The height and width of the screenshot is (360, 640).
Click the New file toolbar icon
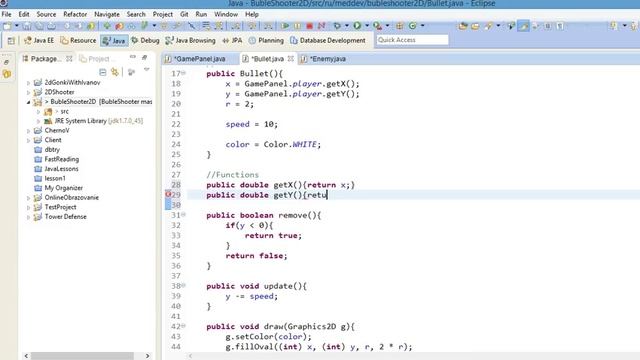(x=7, y=26)
